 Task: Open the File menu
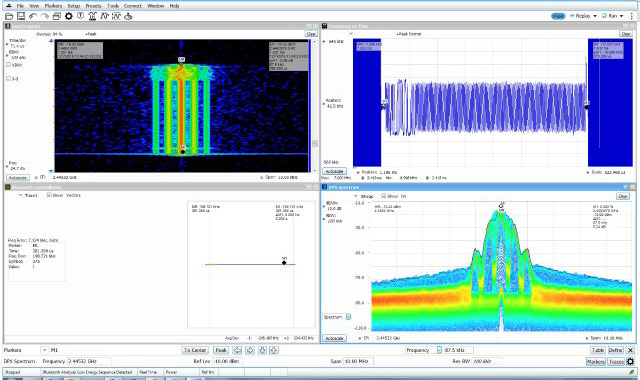point(20,6)
